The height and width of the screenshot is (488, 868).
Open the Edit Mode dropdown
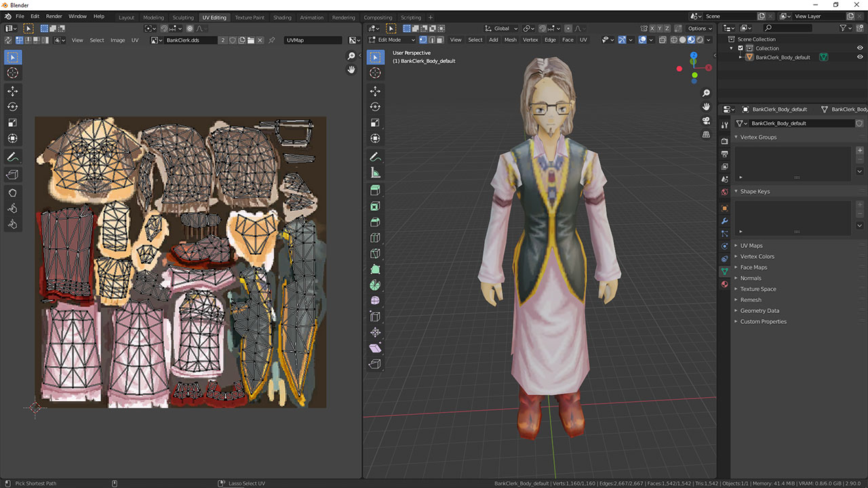392,40
